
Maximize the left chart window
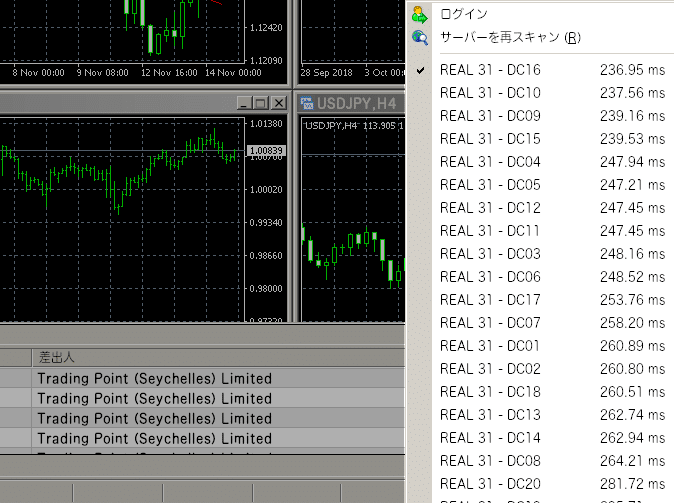point(261,103)
